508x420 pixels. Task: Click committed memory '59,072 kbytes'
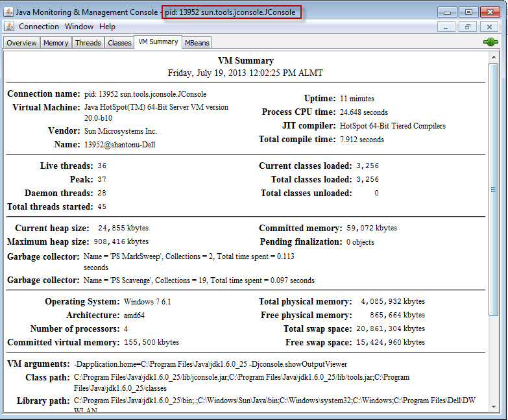point(372,228)
